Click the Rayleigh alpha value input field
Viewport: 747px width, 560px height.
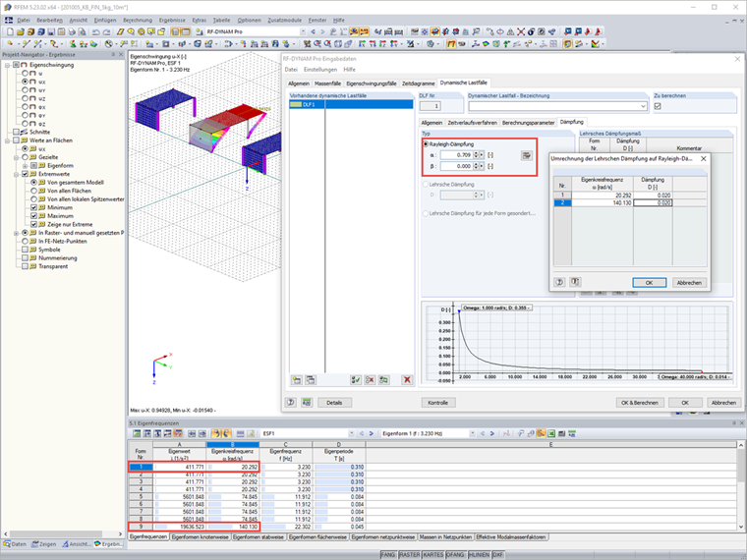(x=456, y=155)
